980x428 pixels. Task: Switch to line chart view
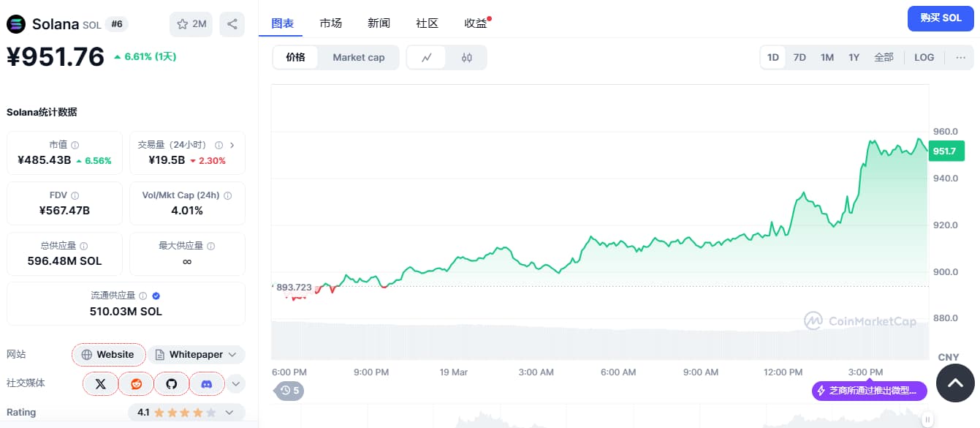coord(426,58)
